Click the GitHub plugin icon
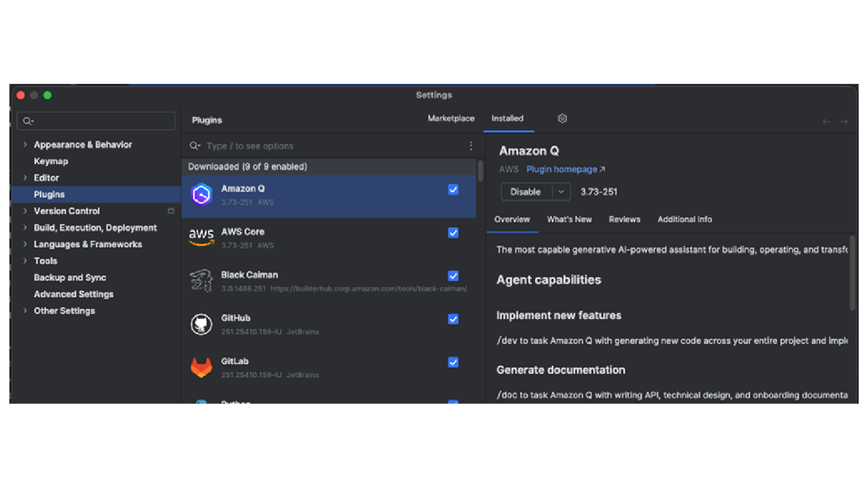Viewport: 868px width, 487px height. click(x=201, y=324)
